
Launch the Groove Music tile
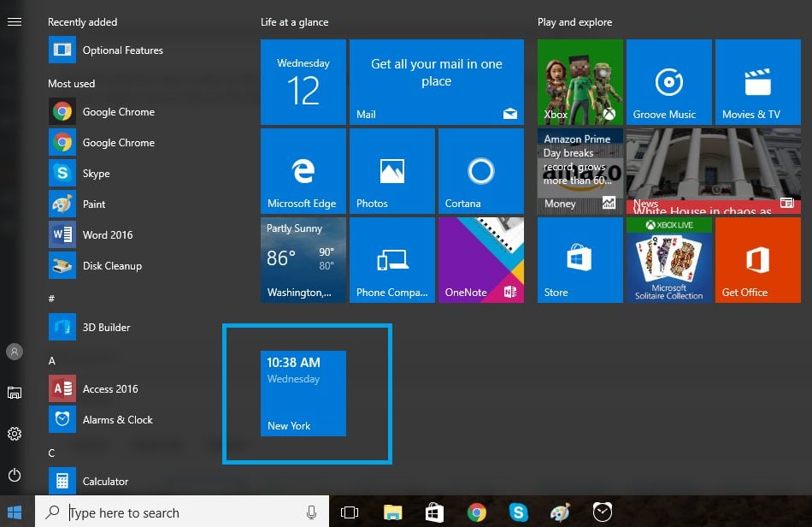(669, 82)
